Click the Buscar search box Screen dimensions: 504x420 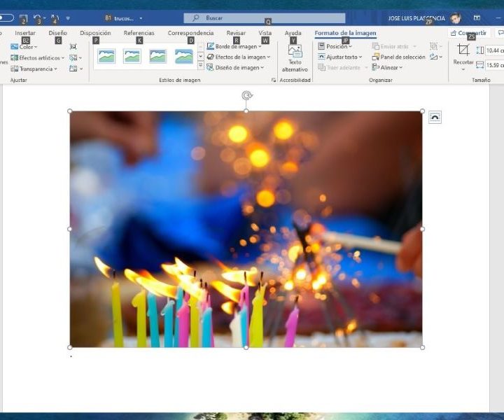(x=265, y=18)
